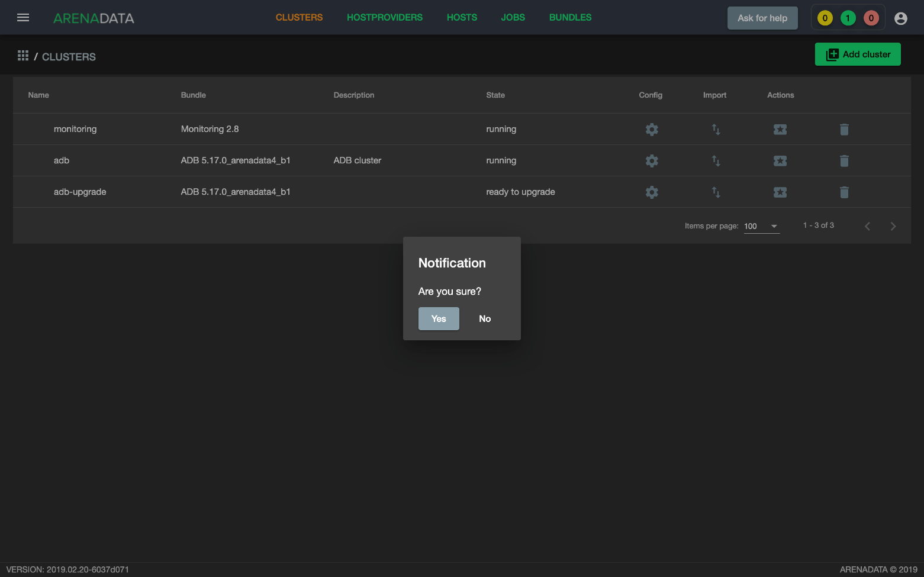Viewport: 924px width, 577px height.
Task: Open the user account profile icon
Action: (900, 18)
